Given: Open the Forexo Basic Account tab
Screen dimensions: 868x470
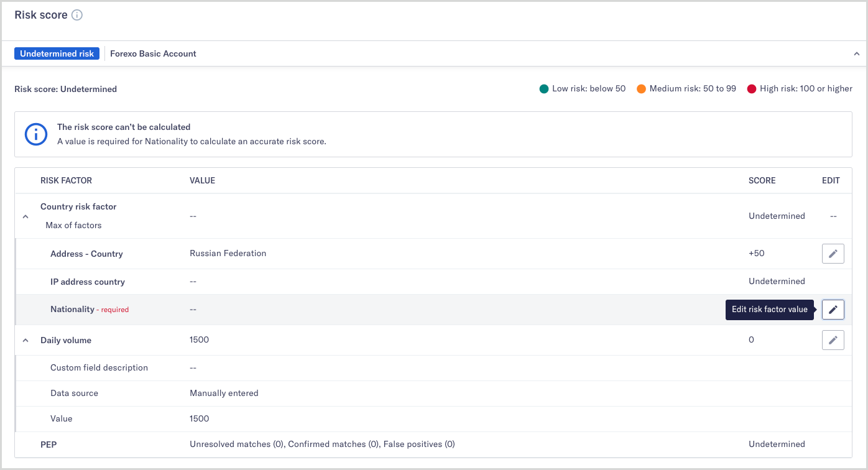Looking at the screenshot, I should [x=152, y=53].
